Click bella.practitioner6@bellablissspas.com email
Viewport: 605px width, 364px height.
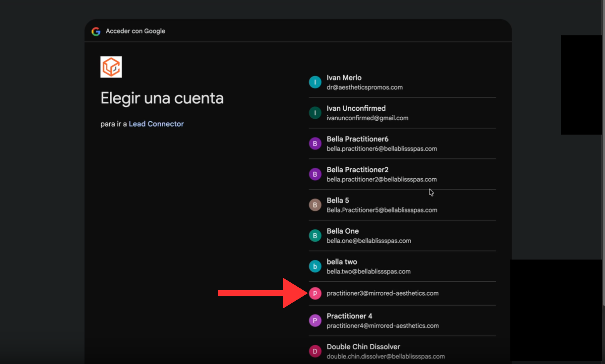(x=382, y=149)
